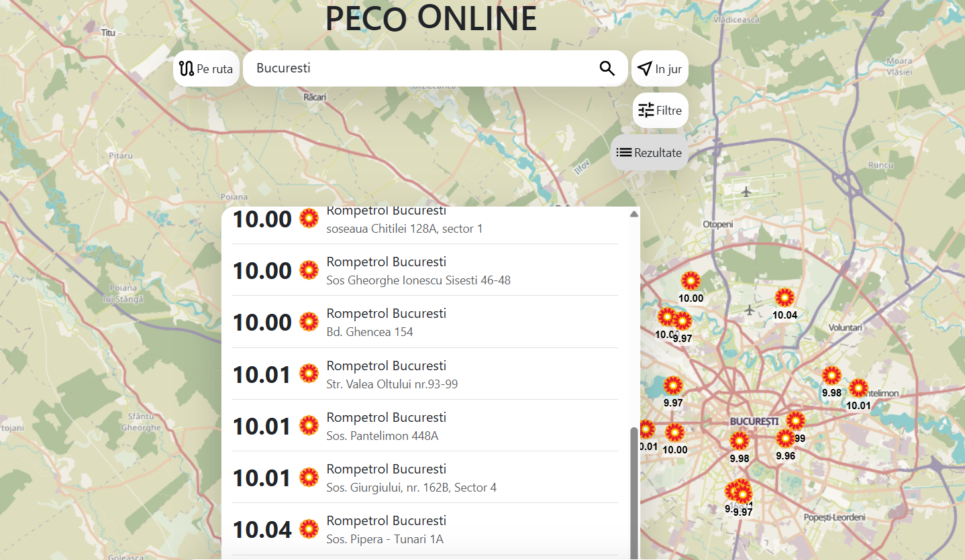
Task: Select the 10.00 marker just below Otopeni
Action: tap(691, 281)
